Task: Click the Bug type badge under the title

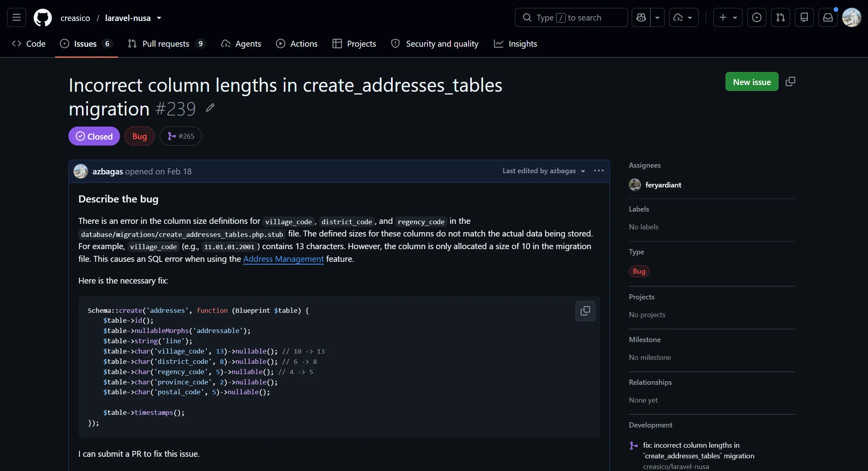Action: pyautogui.click(x=140, y=136)
